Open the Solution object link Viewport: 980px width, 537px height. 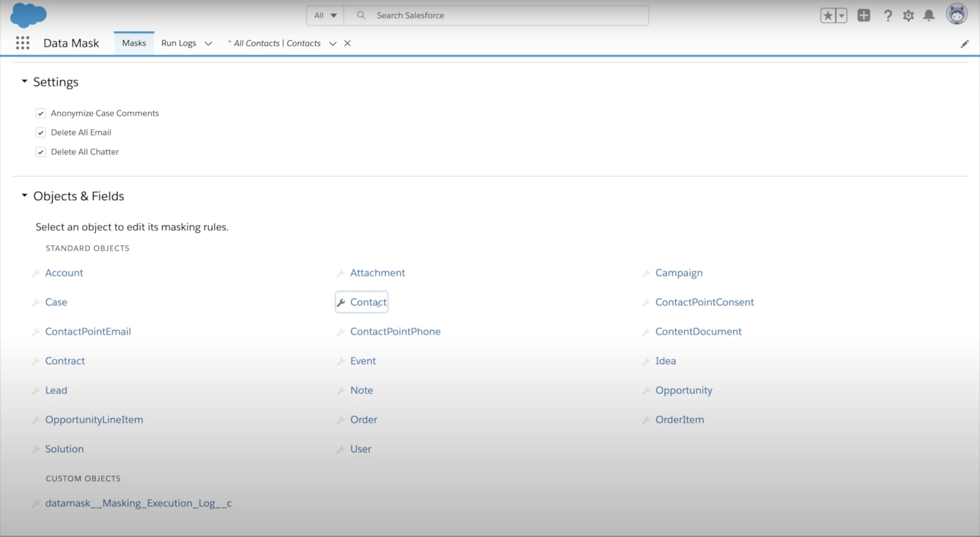pos(64,449)
